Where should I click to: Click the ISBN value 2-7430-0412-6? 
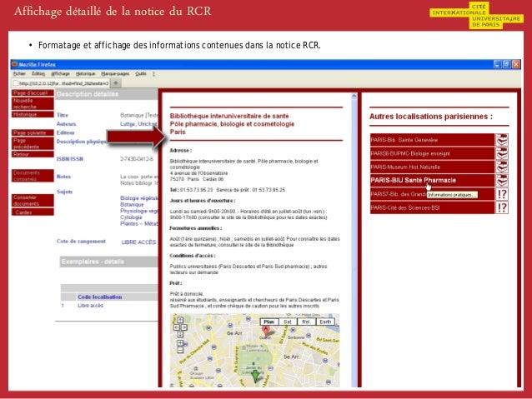[137, 159]
